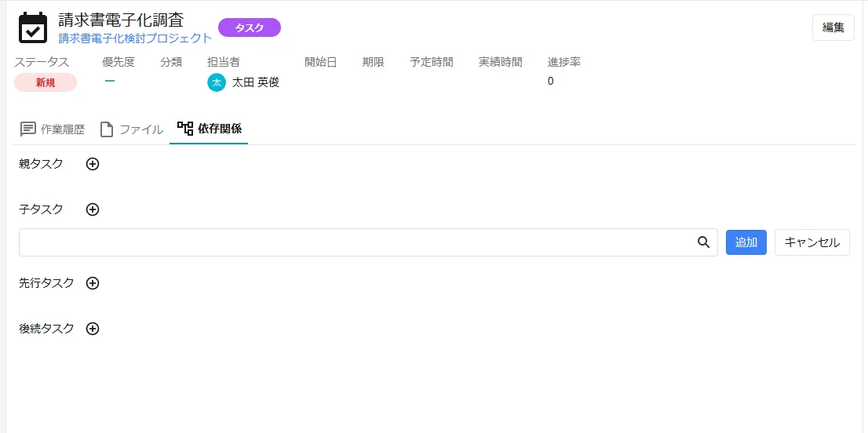
Task: Switch to the 作業履歴 tab
Action: [53, 129]
